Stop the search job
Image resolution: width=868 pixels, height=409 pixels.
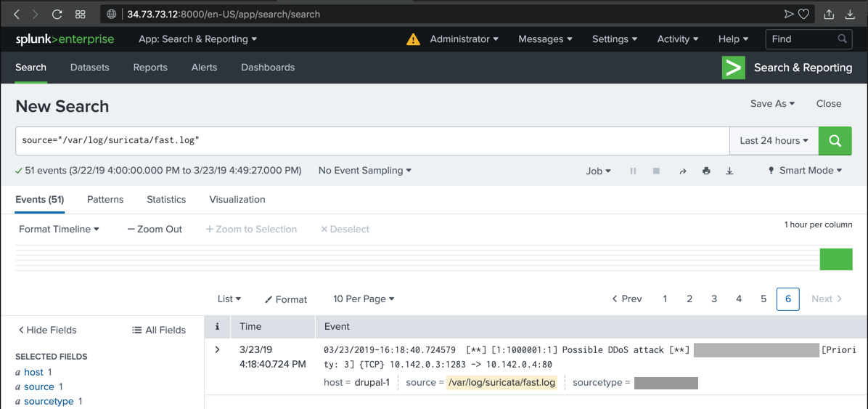(656, 171)
